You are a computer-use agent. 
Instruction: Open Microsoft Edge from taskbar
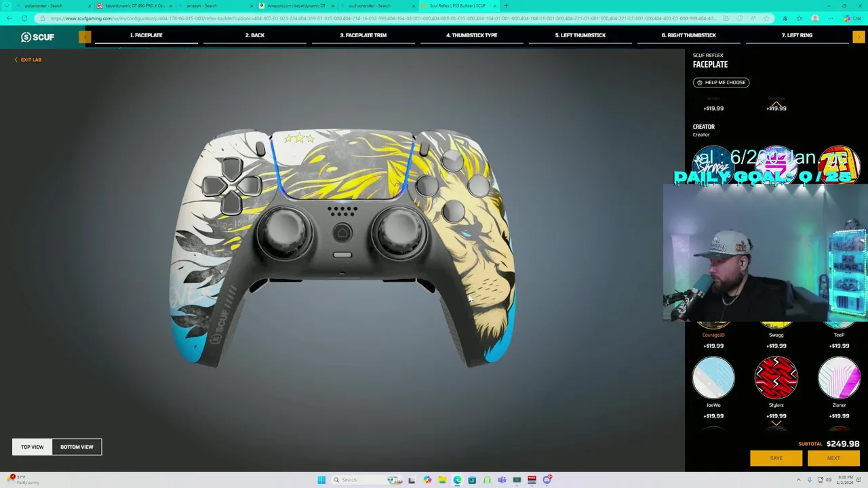click(457, 480)
